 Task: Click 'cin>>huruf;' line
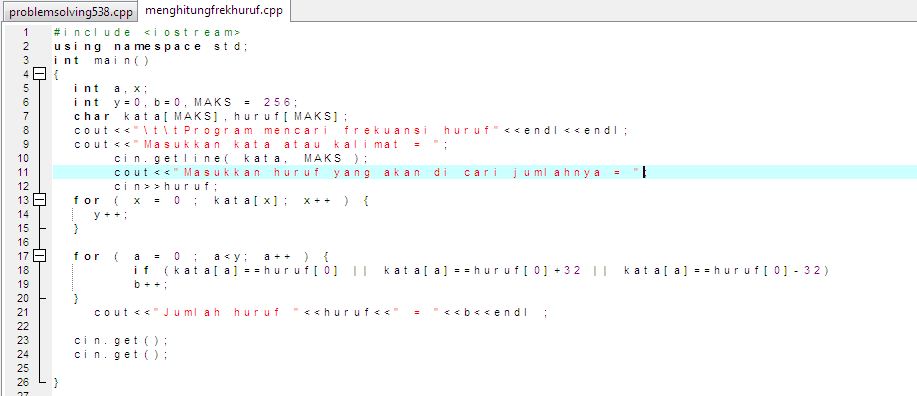166,187
